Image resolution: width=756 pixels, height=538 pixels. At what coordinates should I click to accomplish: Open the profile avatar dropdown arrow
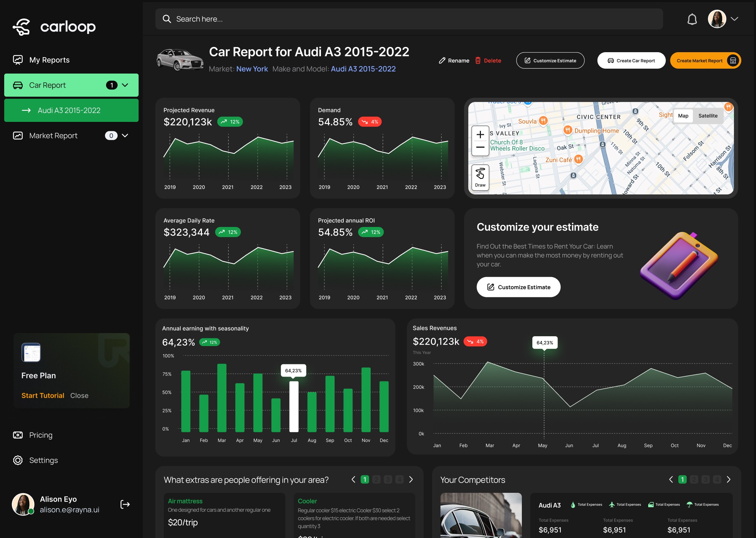coord(735,19)
